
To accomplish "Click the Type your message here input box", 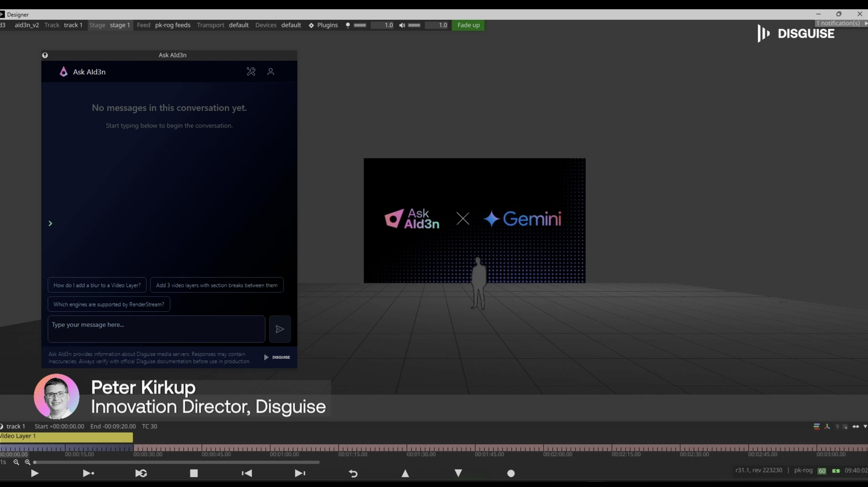I will 156,329.
